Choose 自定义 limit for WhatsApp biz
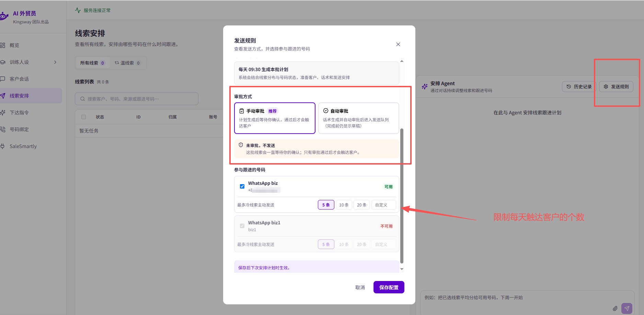644x315 pixels. click(x=384, y=205)
